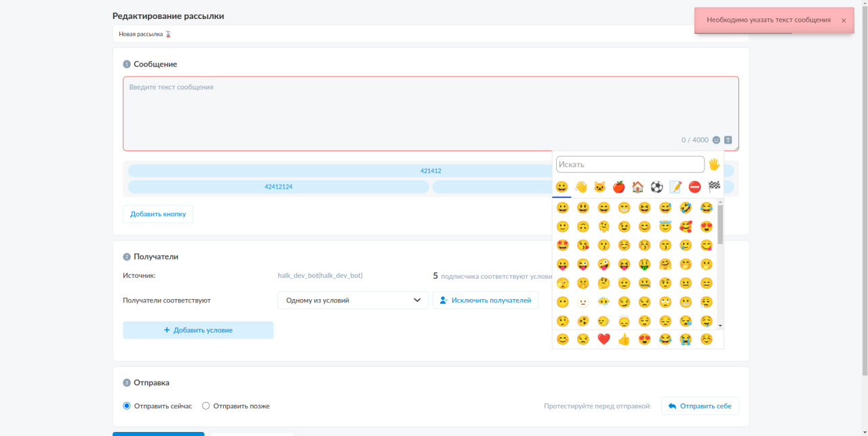Insert the red heart emoji from recents
The height and width of the screenshot is (436, 868).
(x=604, y=339)
